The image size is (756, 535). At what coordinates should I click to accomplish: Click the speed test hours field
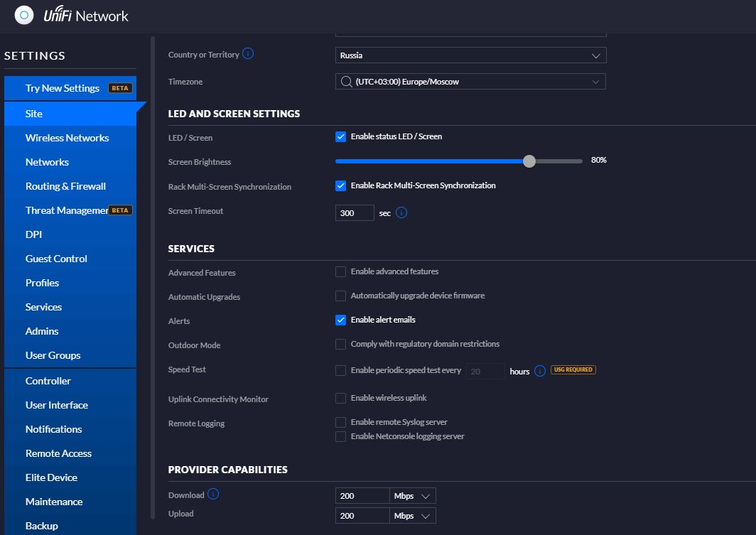click(x=485, y=371)
